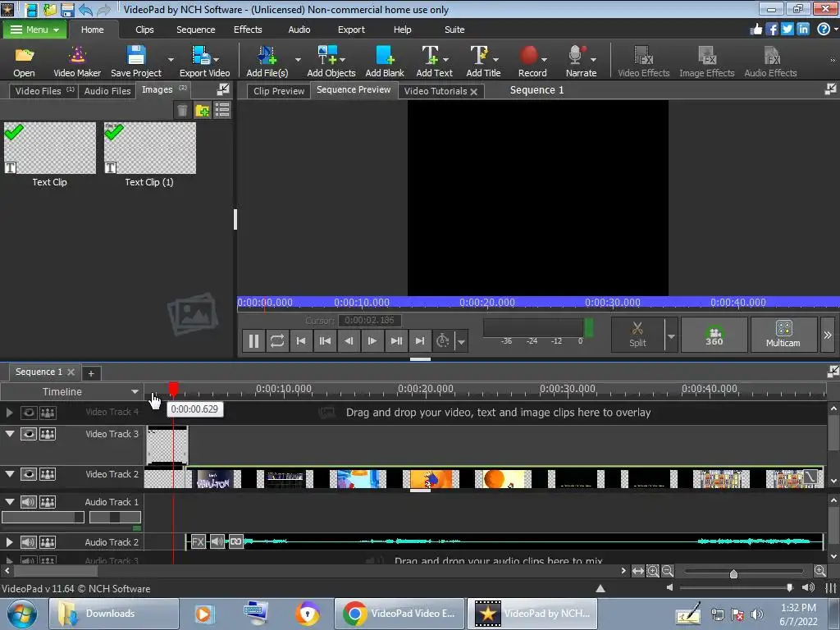Click the LinkedIn share icon

coord(803,29)
